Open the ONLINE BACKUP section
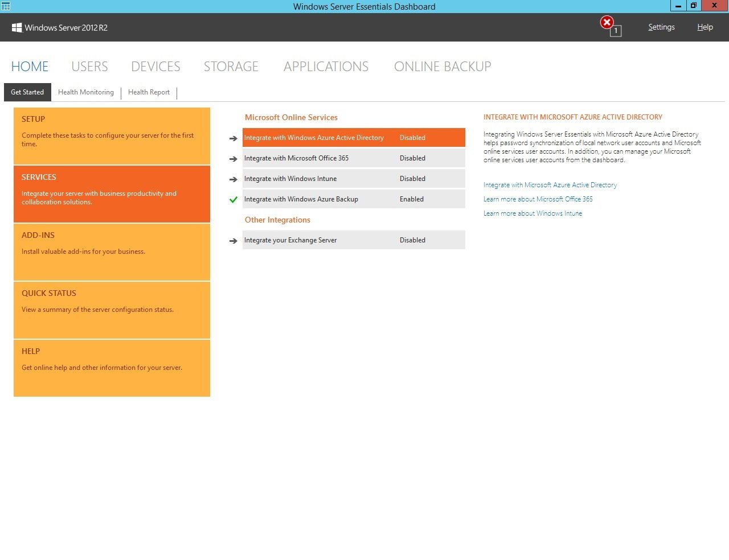This screenshot has width=729, height=560. [443, 67]
